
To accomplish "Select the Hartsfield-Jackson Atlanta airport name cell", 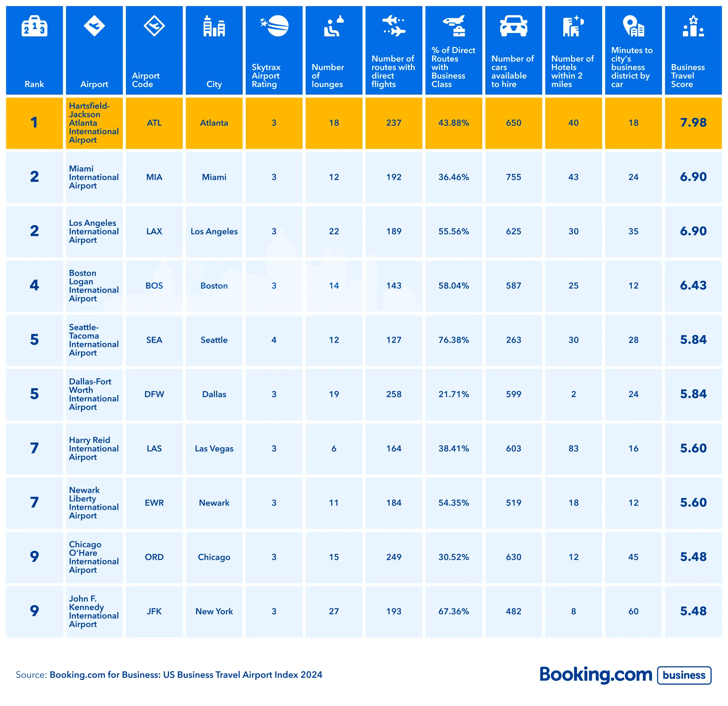I will coord(94,123).
